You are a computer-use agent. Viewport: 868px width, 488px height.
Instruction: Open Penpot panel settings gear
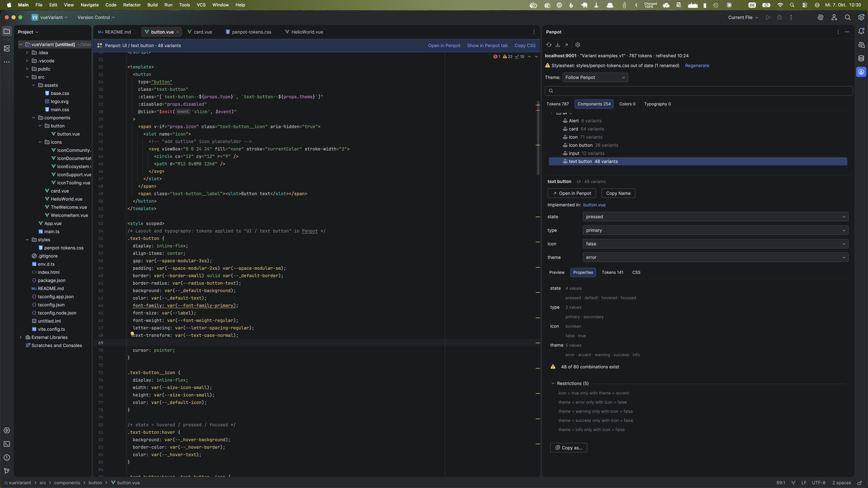tap(578, 45)
